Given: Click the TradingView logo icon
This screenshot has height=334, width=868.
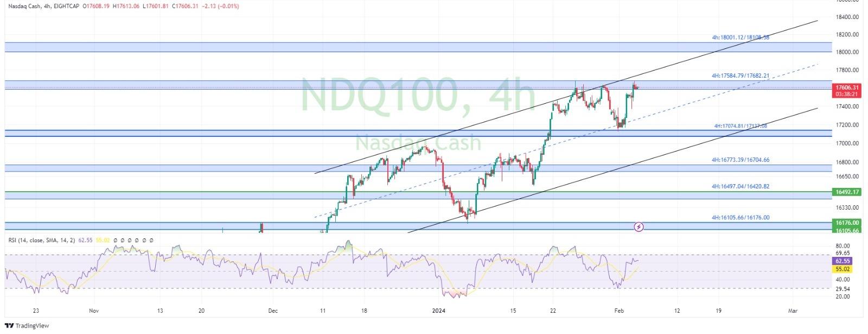Looking at the screenshot, I should coord(10,326).
